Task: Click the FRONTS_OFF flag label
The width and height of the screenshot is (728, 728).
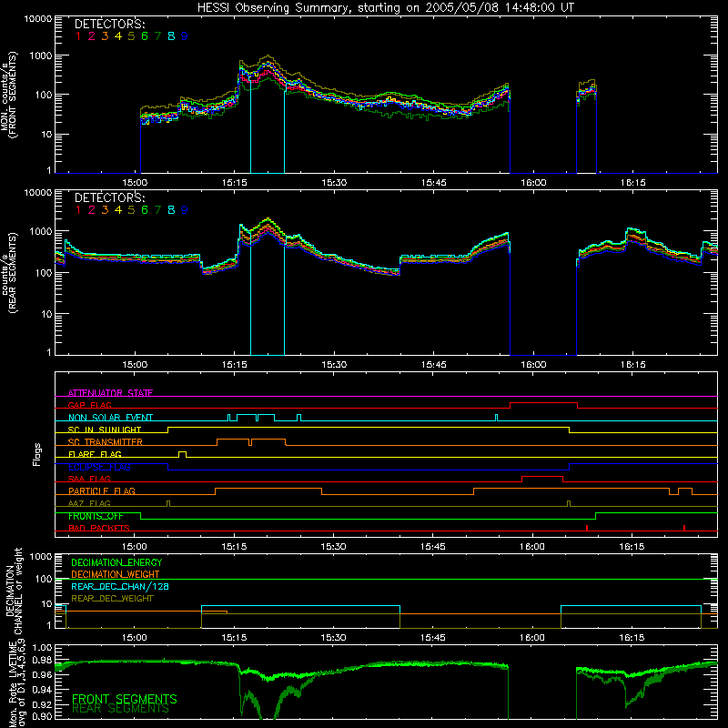Action: 96,516
